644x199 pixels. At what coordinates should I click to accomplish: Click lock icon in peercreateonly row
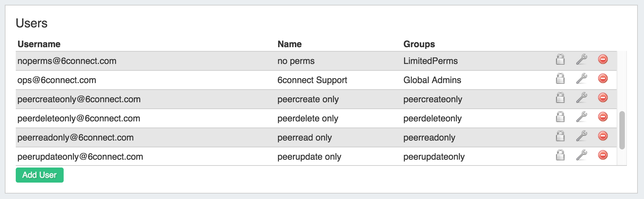(x=560, y=98)
